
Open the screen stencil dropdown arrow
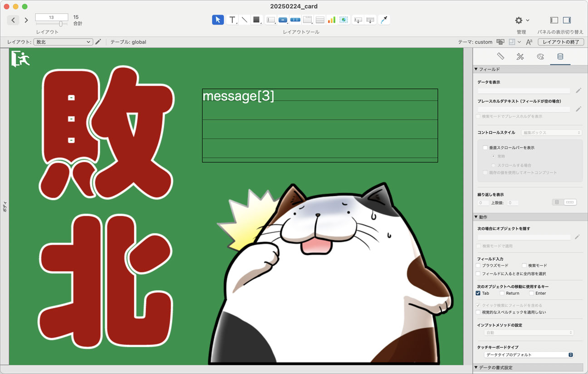coord(519,42)
